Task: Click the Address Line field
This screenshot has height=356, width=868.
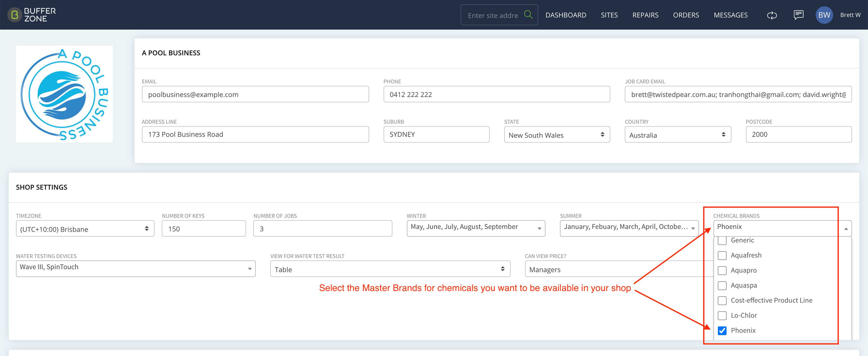Action: tap(255, 134)
